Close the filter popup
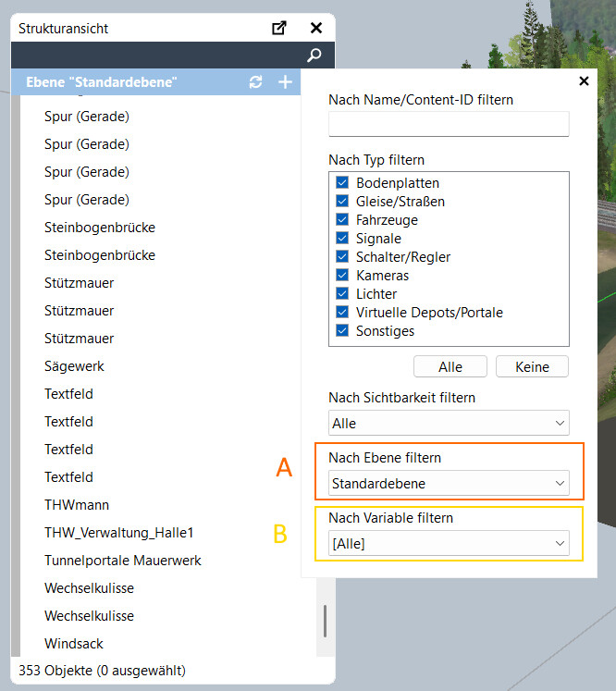Image resolution: width=616 pixels, height=691 pixels. pyautogui.click(x=584, y=81)
